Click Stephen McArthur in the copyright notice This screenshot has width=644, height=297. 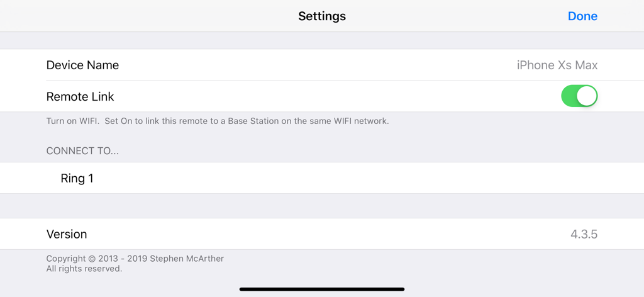(x=187, y=259)
